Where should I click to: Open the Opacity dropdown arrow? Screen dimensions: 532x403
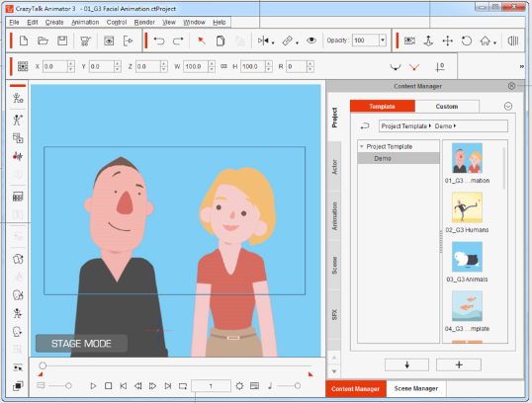tap(383, 40)
